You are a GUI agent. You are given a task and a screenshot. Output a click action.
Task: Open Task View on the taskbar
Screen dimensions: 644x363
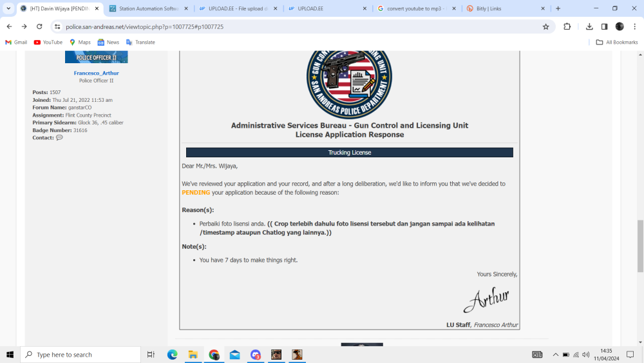coord(151,355)
